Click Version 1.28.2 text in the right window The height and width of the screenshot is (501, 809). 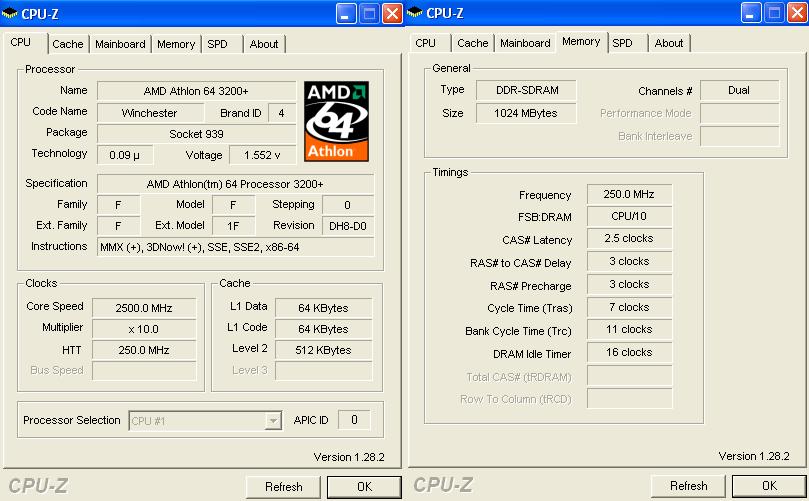coord(754,456)
